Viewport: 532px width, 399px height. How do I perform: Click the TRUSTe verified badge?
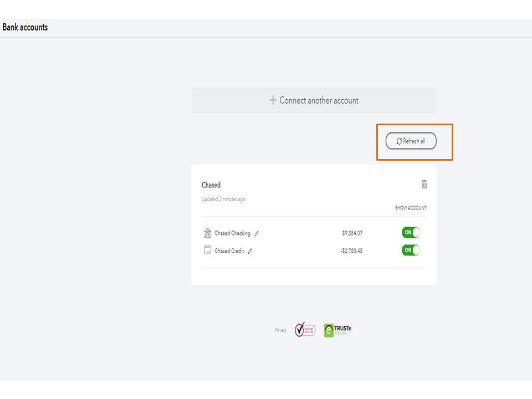337,330
